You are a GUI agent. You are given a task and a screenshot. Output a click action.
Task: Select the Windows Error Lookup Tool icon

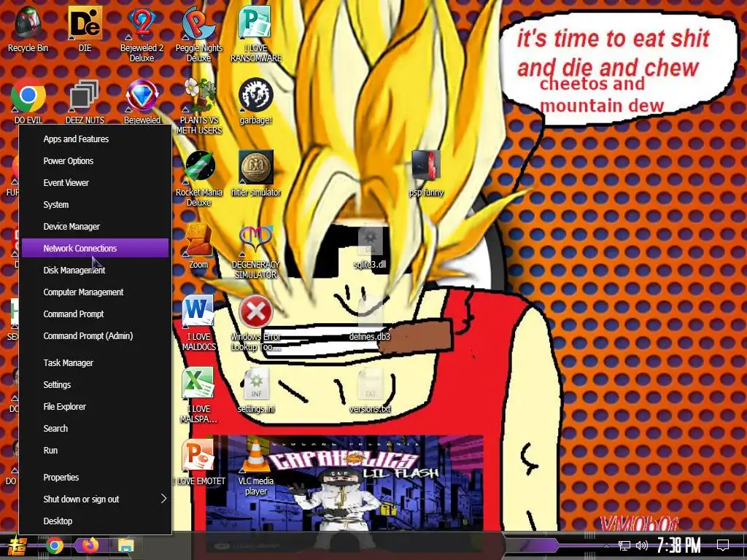click(256, 323)
